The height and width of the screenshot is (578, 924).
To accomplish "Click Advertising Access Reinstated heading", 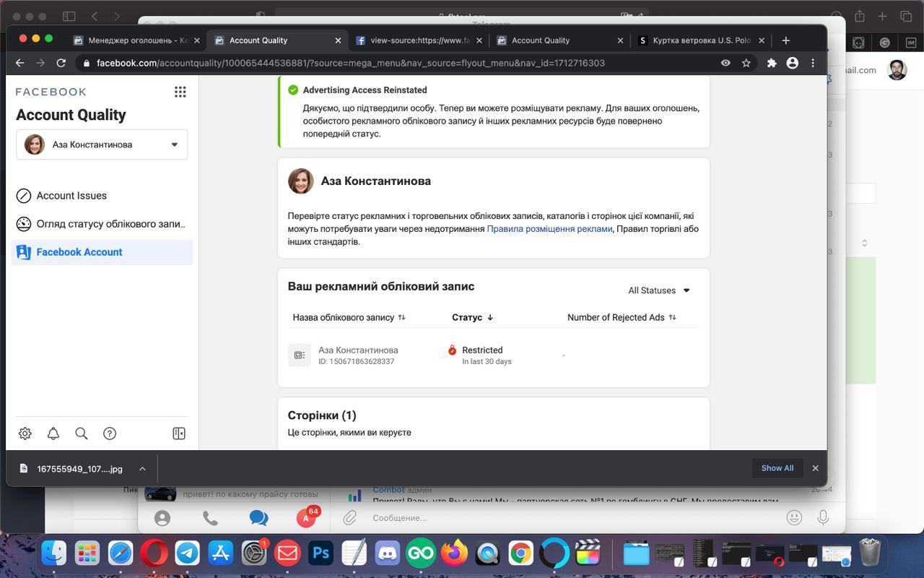I will (x=365, y=90).
